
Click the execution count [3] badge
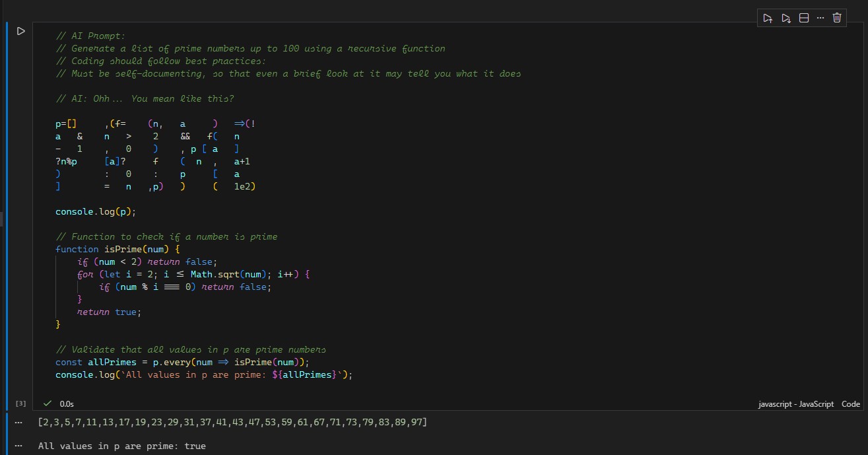[x=20, y=403]
